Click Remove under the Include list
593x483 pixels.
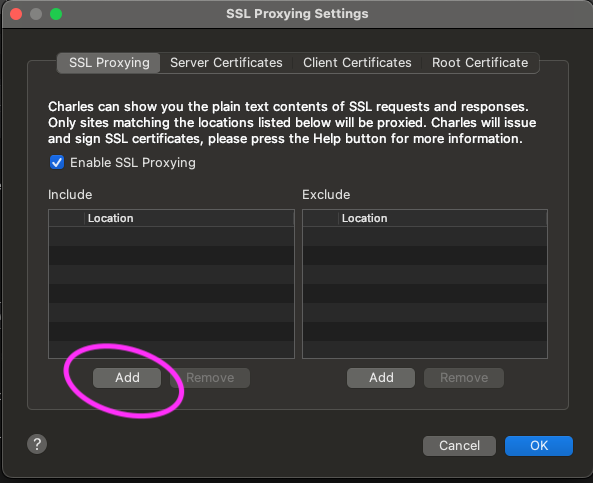point(210,377)
